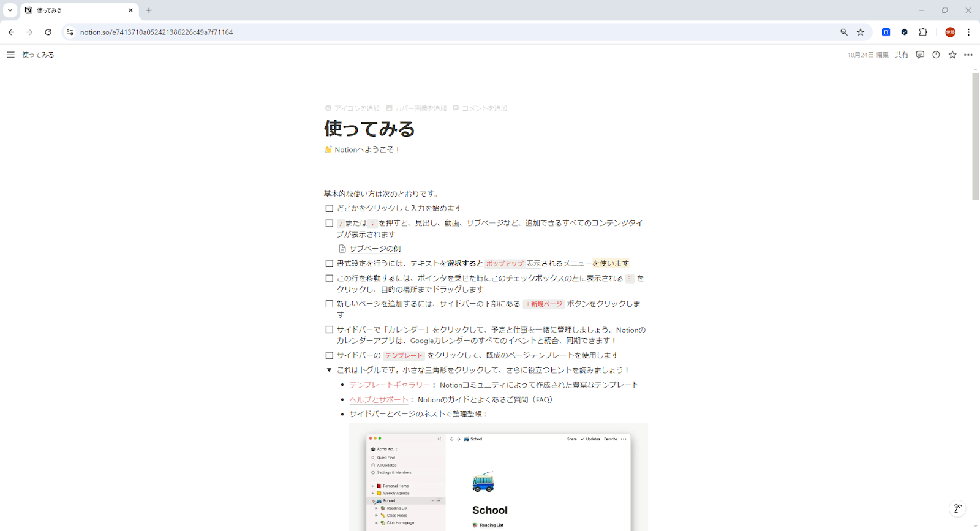Click コメントを追加 to add comment
The height and width of the screenshot is (531, 980).
point(480,108)
